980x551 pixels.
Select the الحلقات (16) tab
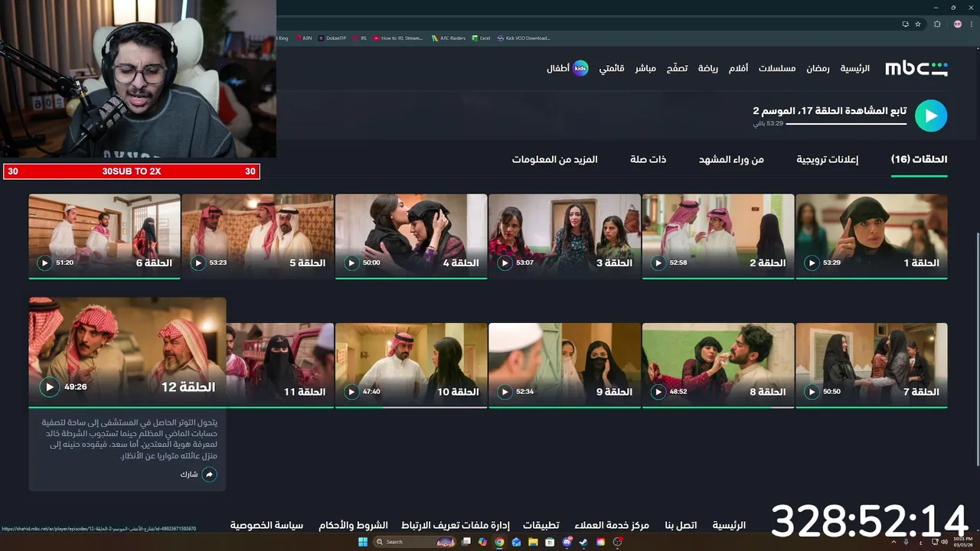pos(919,159)
